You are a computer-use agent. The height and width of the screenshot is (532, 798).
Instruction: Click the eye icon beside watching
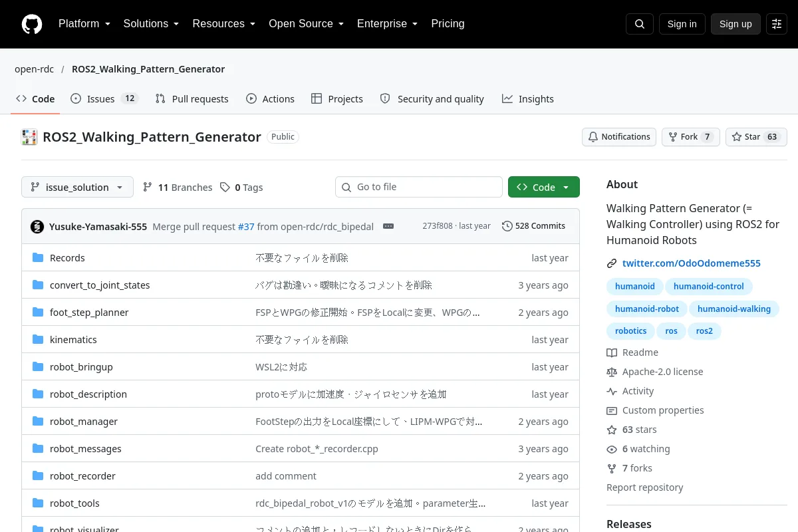[x=612, y=449]
